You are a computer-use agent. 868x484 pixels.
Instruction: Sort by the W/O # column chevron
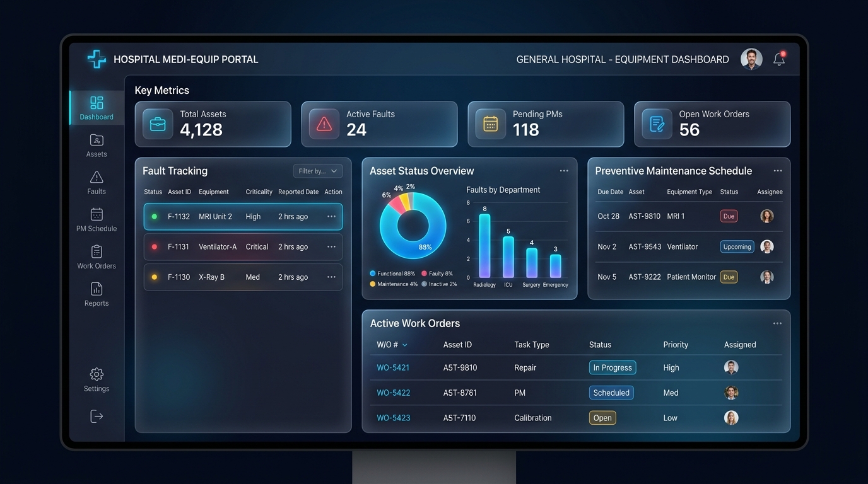pos(405,345)
